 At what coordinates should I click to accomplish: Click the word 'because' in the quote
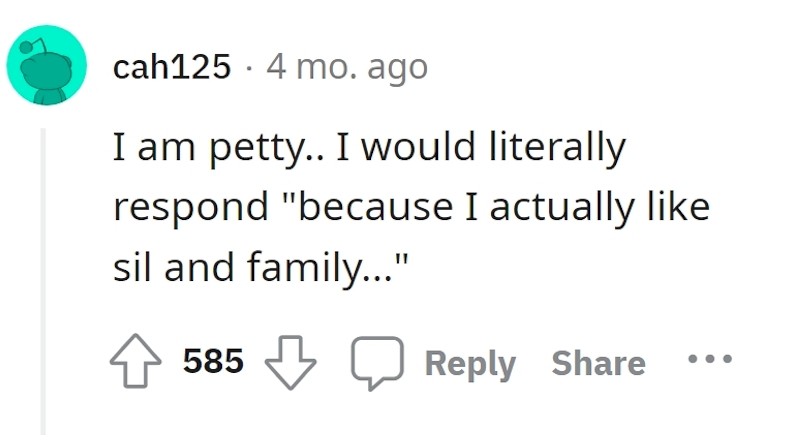click(376, 207)
